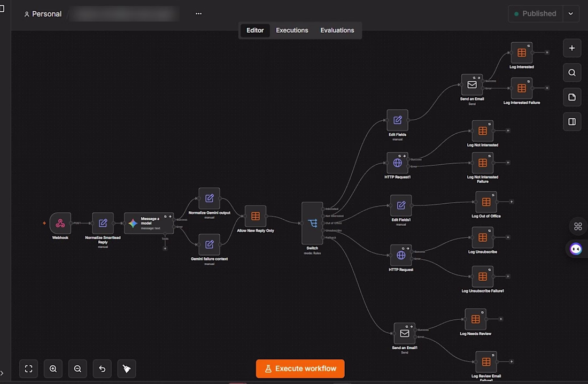Open the node search magnifier
This screenshot has height=384, width=588.
pos(572,73)
